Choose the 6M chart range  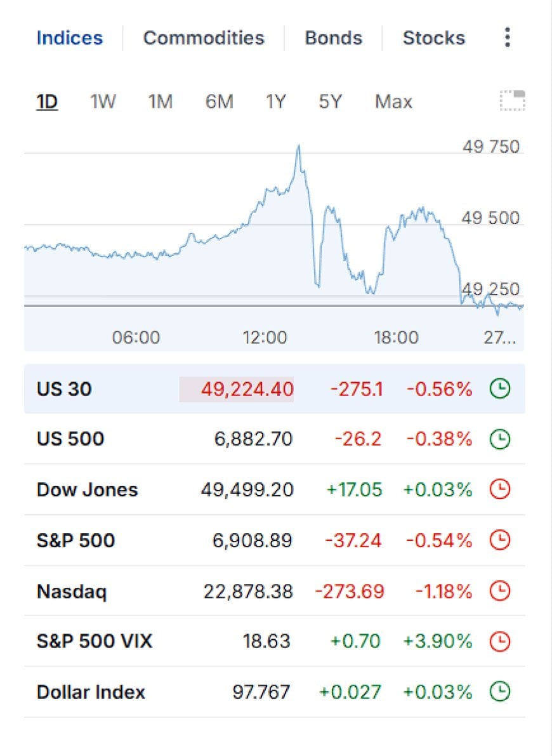(219, 102)
